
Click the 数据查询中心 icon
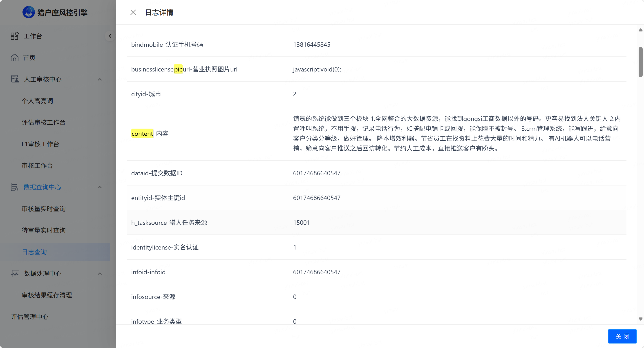(14, 187)
